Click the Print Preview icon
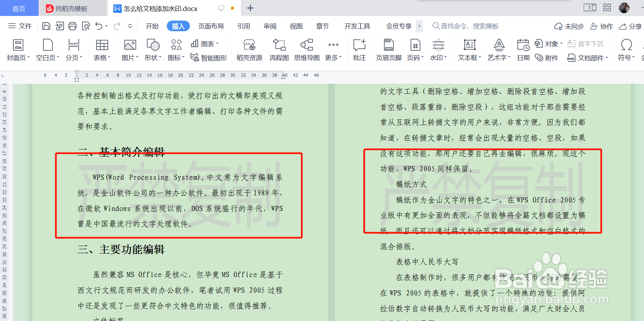644x321 pixels. click(x=86, y=26)
